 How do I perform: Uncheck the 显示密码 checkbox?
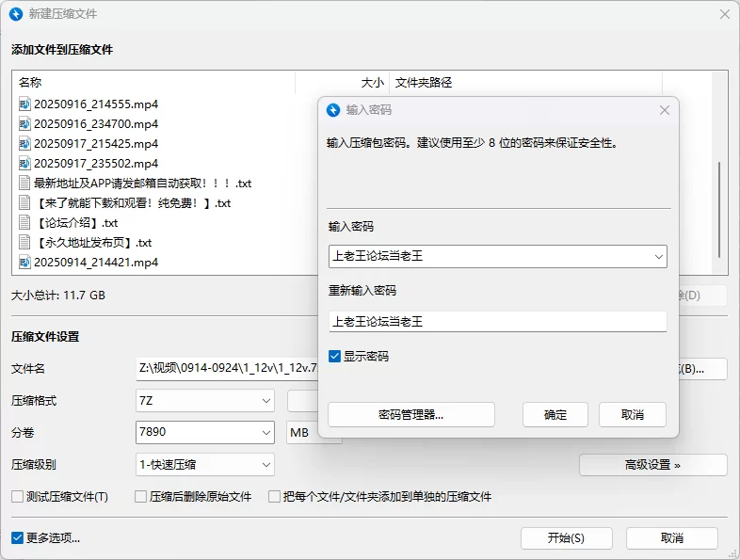[x=334, y=357]
